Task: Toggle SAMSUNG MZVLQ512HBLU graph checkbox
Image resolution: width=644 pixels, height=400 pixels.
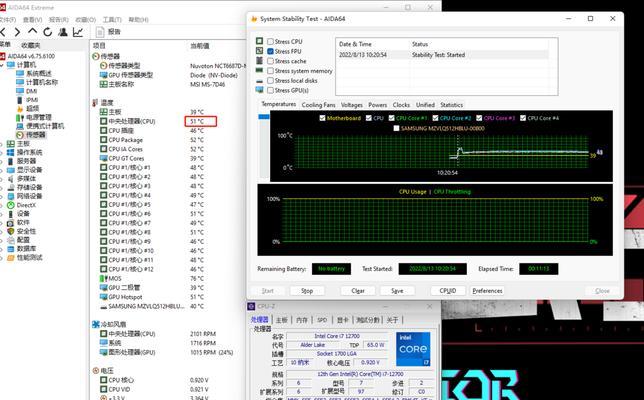Action: pyautogui.click(x=396, y=128)
